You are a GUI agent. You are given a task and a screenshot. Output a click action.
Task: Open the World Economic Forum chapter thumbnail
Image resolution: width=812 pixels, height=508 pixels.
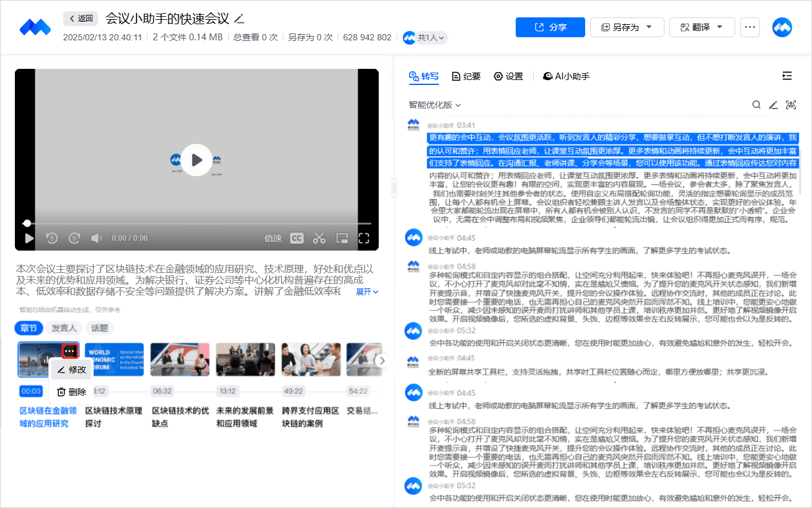(x=114, y=360)
